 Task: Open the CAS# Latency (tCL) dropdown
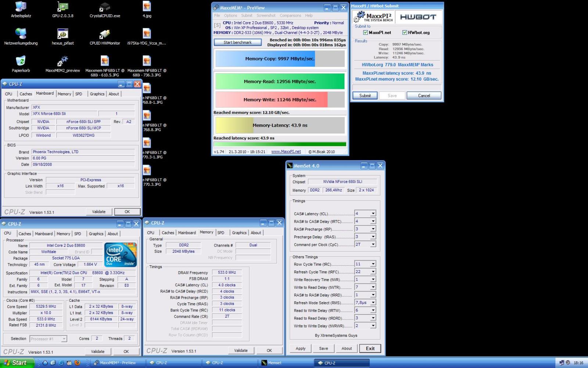pos(373,213)
